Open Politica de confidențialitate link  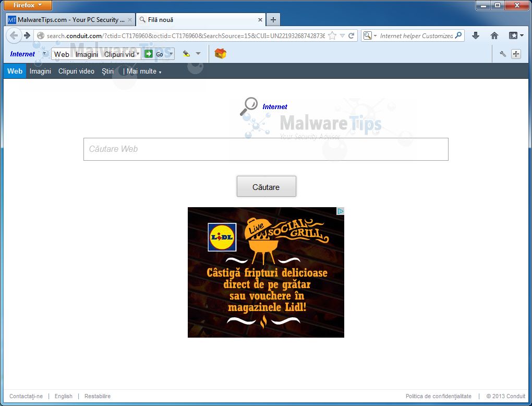coord(438,396)
